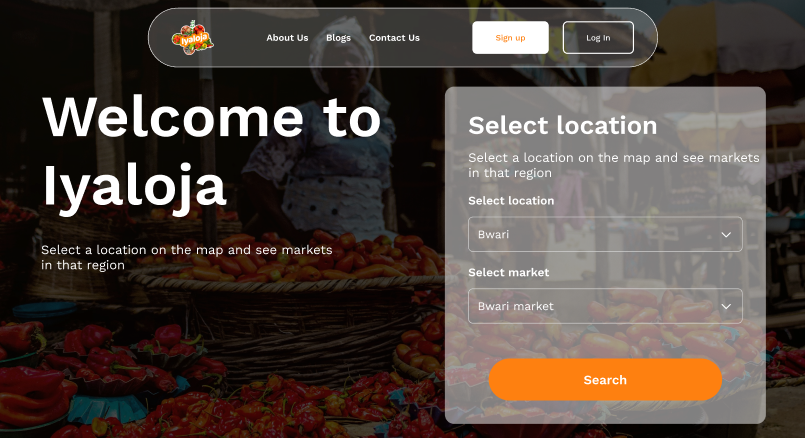Click the Iyaloja logo in the navbar
The image size is (805, 438).
pyautogui.click(x=193, y=37)
